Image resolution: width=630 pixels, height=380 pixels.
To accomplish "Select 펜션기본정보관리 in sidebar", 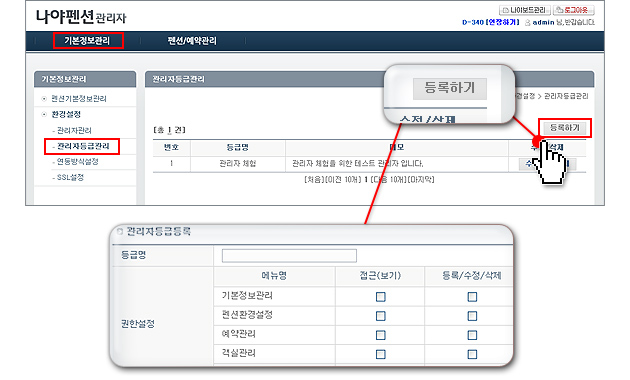I will (79, 98).
